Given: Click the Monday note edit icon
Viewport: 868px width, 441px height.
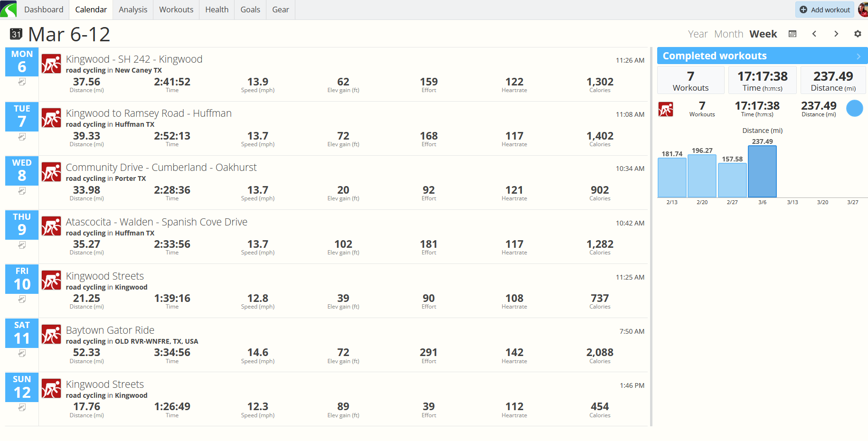Looking at the screenshot, I should coord(22,82).
